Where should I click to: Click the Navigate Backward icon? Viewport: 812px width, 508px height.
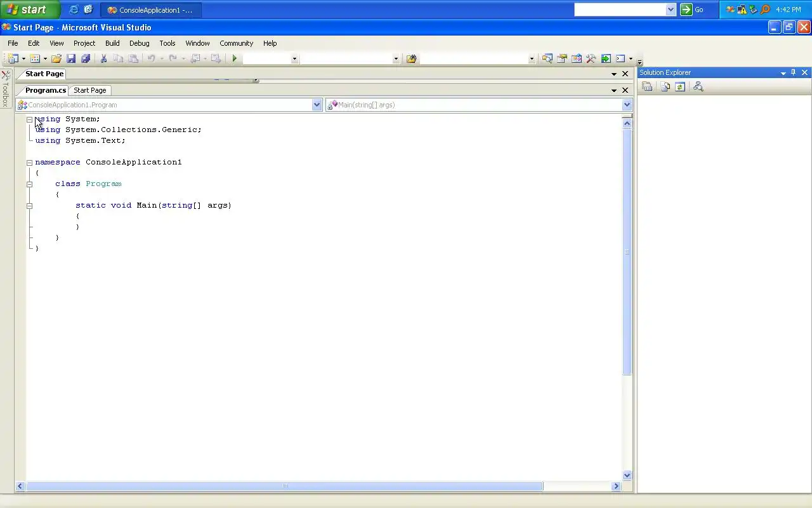click(195, 58)
